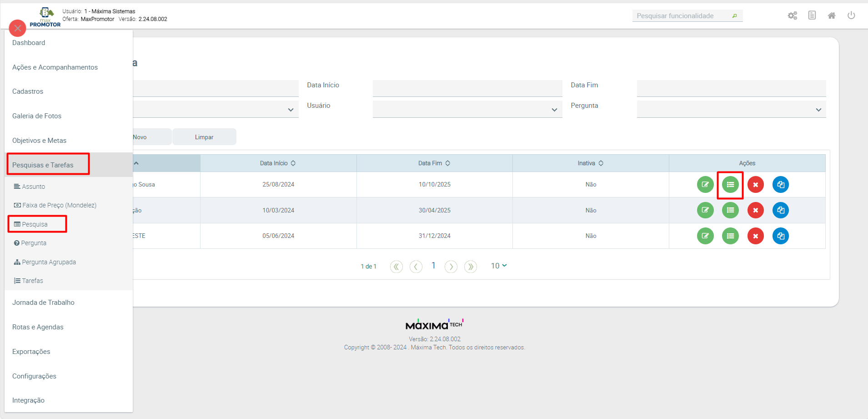This screenshot has height=419, width=868.
Task: Open the settings gears icon in header
Action: coord(793,16)
